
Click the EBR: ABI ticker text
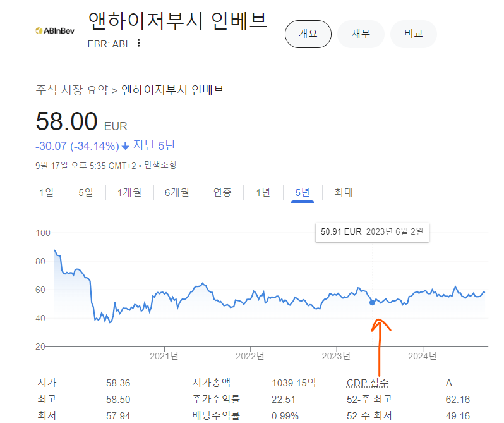pyautogui.click(x=107, y=44)
